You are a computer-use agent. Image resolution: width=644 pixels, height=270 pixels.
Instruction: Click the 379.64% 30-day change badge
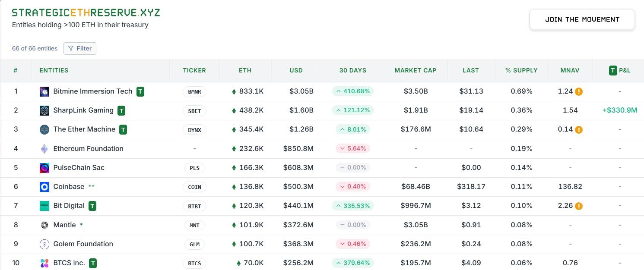tap(353, 263)
